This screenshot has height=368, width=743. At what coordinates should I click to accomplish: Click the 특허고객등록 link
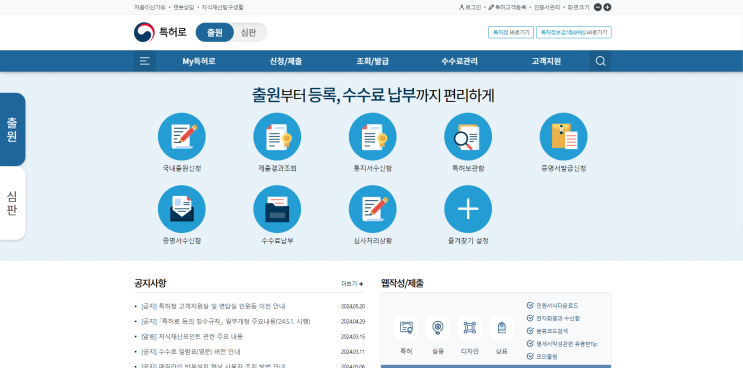click(507, 7)
